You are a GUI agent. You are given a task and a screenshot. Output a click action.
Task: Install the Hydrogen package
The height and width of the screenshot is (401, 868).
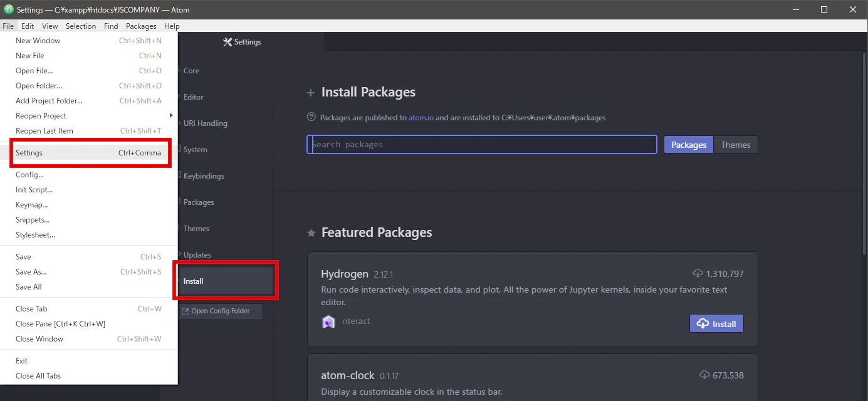(716, 323)
